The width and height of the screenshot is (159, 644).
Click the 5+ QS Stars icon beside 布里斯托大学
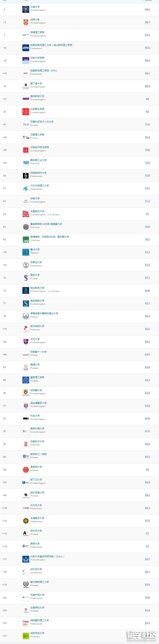pos(49,215)
